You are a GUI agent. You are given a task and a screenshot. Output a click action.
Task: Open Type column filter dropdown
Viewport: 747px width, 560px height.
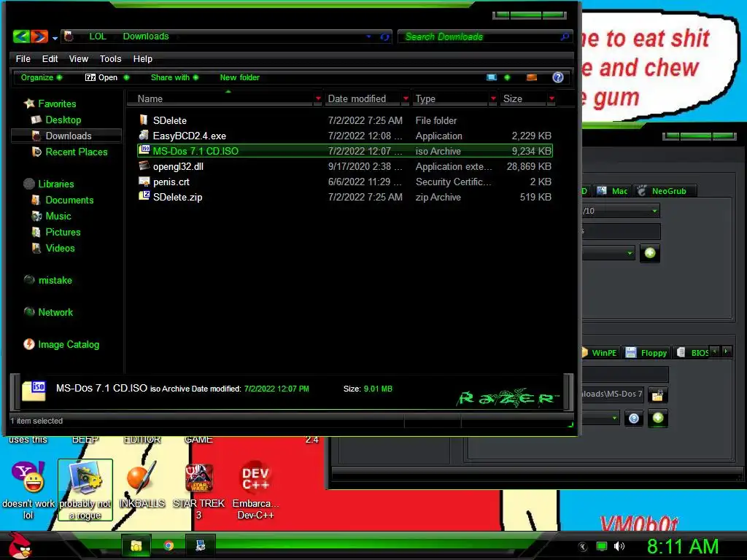493,98
